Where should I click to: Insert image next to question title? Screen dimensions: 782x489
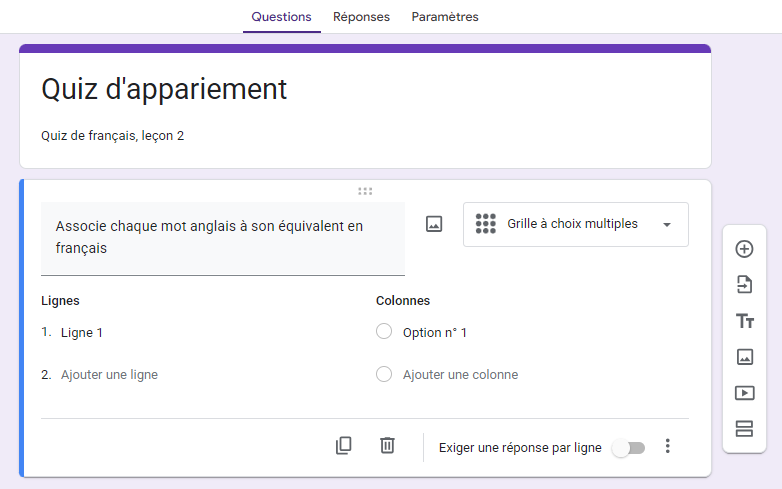(x=434, y=224)
